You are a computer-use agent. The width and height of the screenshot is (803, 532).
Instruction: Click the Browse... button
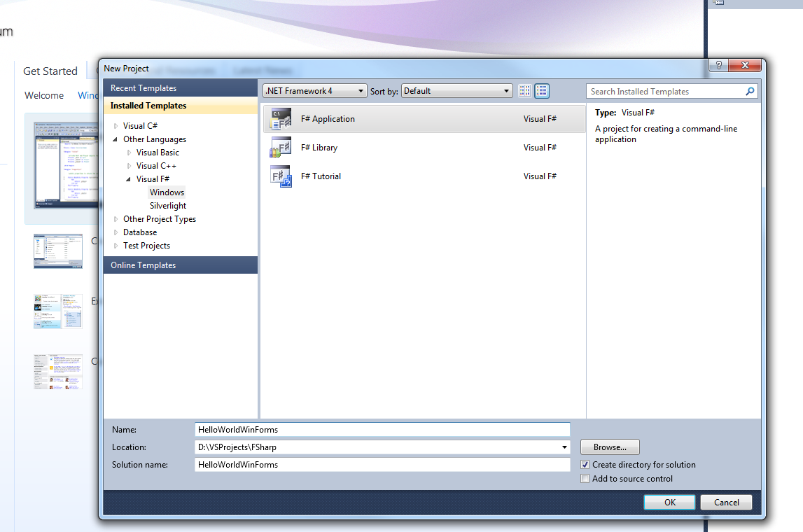tap(609, 447)
